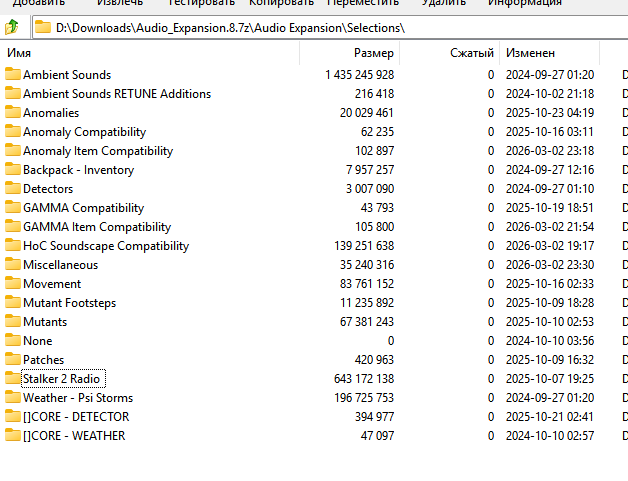This screenshot has height=481, width=628.
Task: Click the name Miscellaneous
Action: coord(60,265)
